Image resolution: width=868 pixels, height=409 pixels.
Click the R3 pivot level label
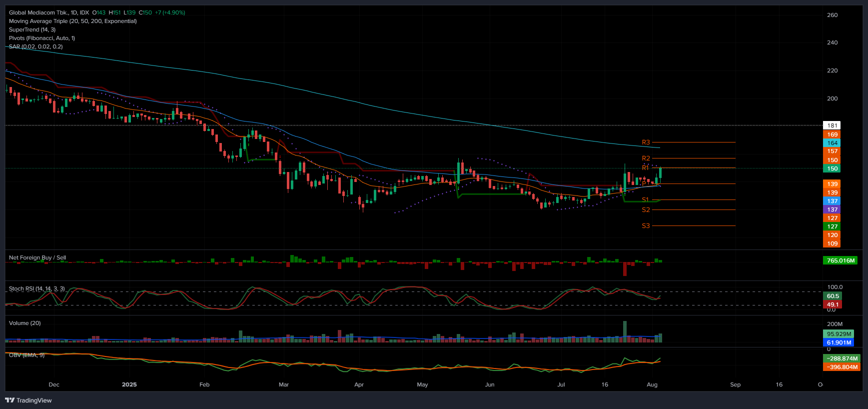click(646, 142)
